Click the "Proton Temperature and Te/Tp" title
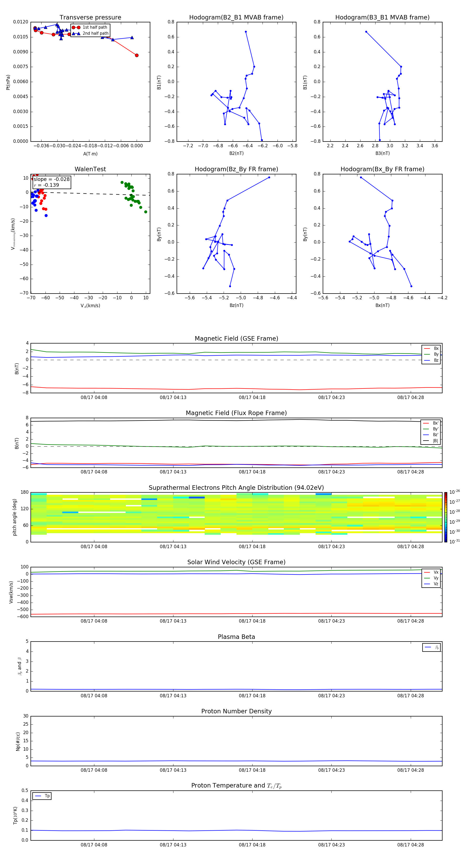Screen dimensions: 473x868 coord(236,786)
